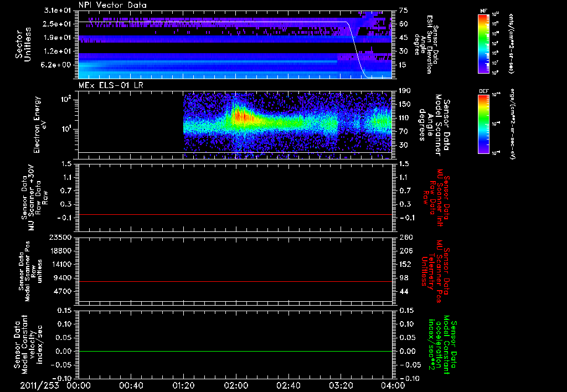Click the green zero line in the velocity panel

[235, 351]
